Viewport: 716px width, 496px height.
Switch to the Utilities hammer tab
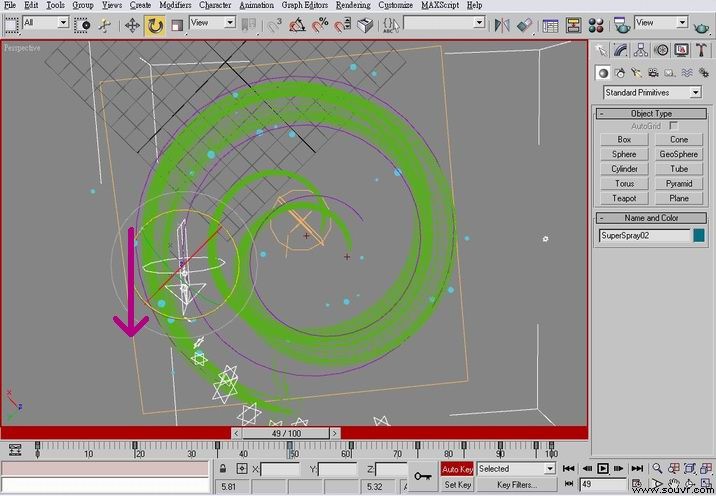701,50
